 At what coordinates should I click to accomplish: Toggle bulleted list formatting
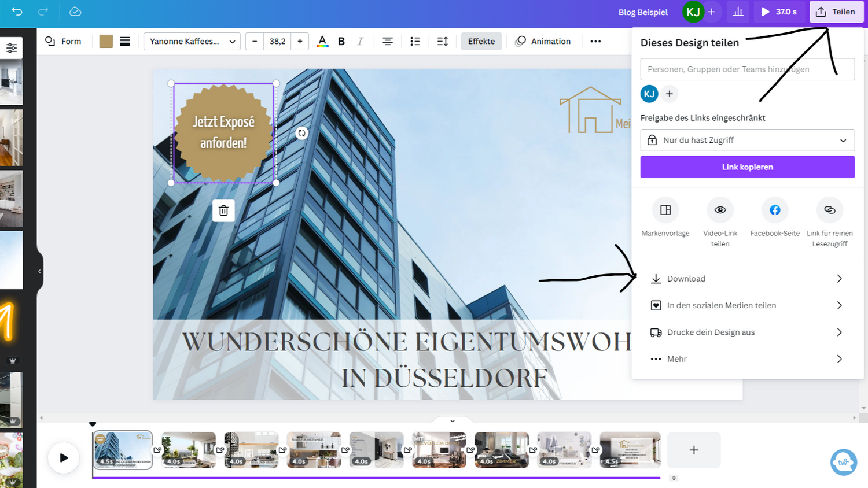tap(415, 41)
